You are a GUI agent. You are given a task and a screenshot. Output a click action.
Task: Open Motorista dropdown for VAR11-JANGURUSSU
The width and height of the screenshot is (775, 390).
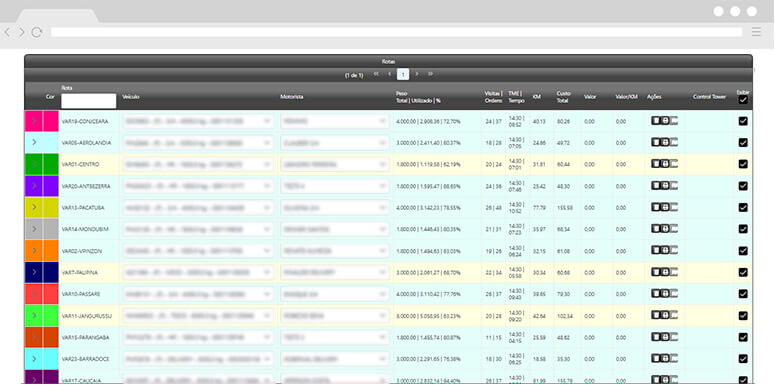pos(335,315)
